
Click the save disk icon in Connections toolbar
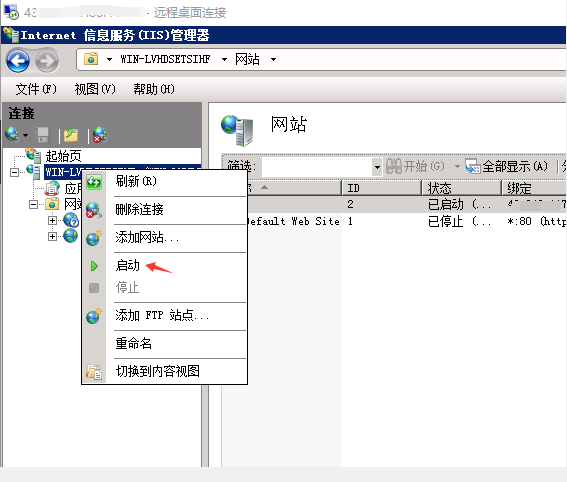pyautogui.click(x=43, y=135)
